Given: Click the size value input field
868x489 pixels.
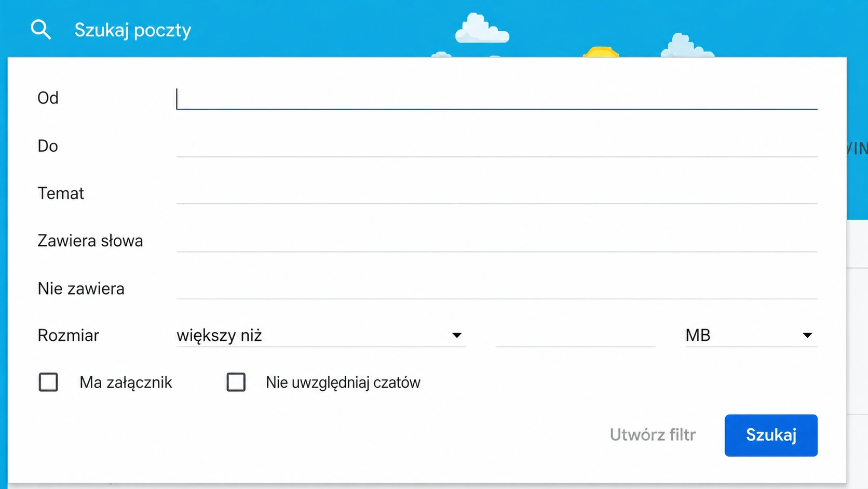Looking at the screenshot, I should point(575,336).
